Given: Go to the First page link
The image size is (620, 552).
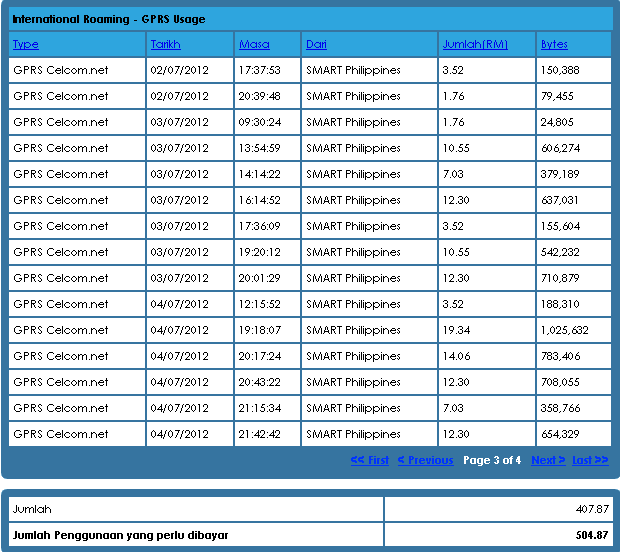Looking at the screenshot, I should click(x=370, y=460).
